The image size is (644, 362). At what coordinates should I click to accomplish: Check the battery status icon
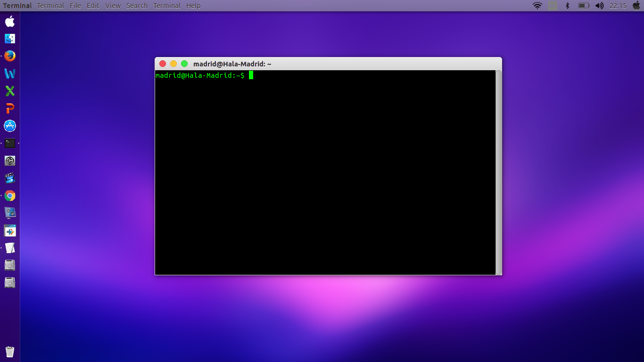584,5
